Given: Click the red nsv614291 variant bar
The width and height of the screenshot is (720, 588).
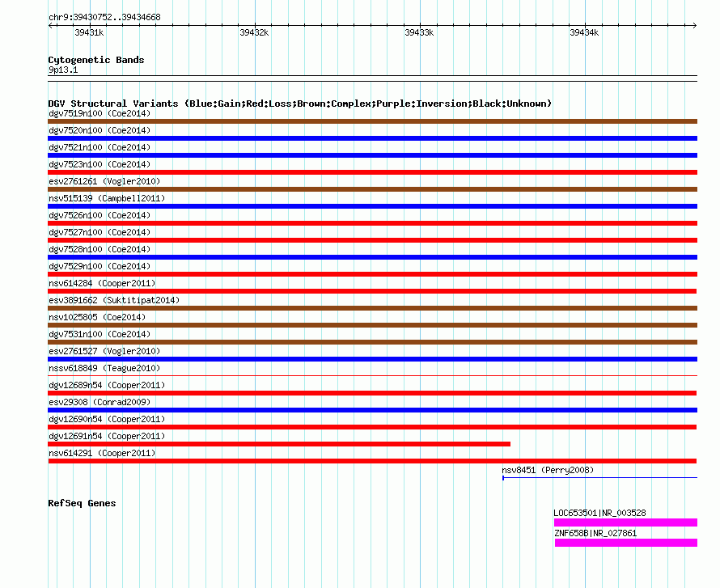Looking at the screenshot, I should pyautogui.click(x=372, y=461).
